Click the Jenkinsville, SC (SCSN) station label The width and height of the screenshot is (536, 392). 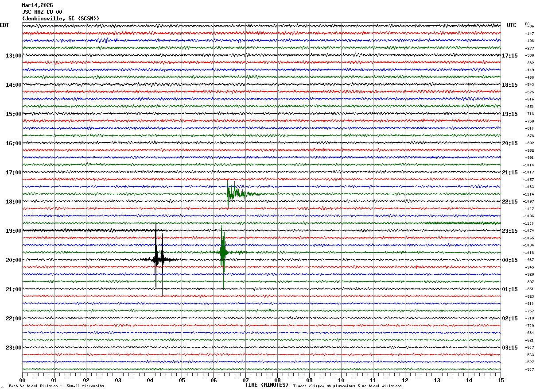coord(61,19)
